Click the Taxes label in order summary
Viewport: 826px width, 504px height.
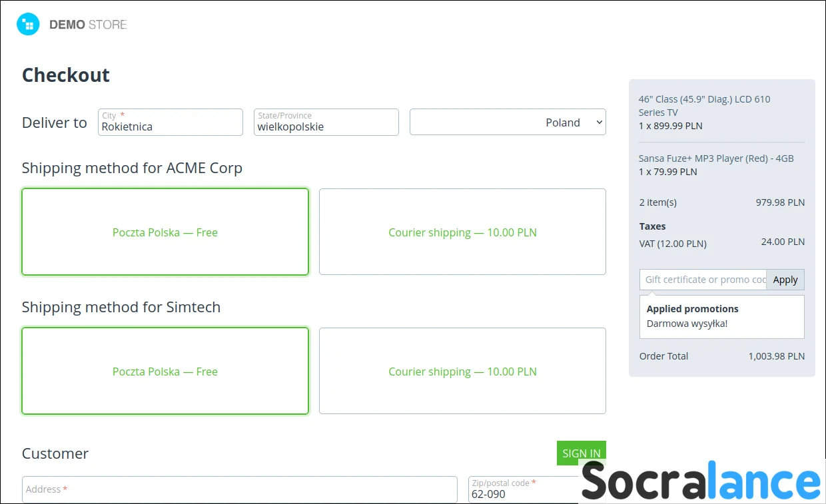pos(652,226)
